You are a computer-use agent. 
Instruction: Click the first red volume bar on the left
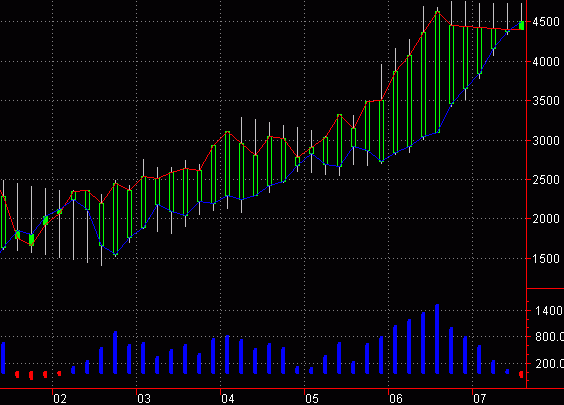17,374
